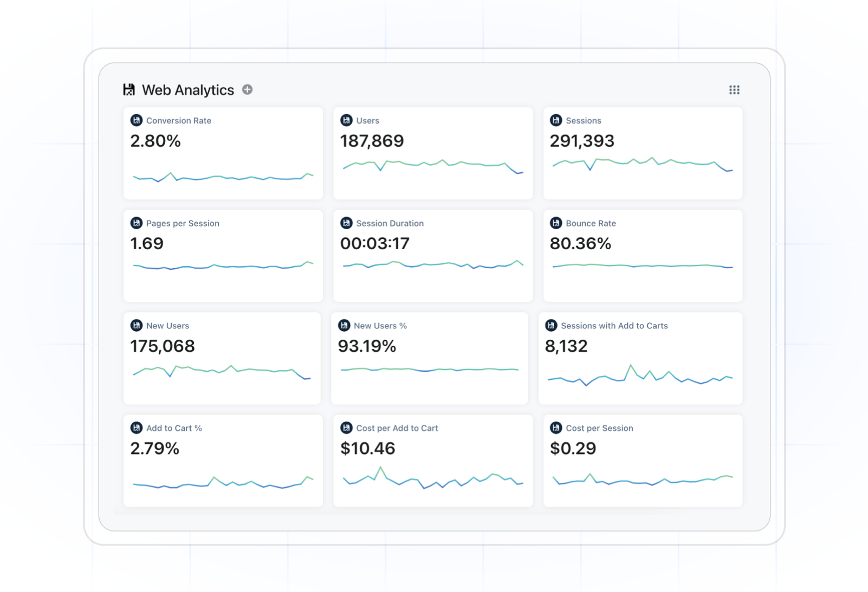Click the 175,068 new users value

point(162,346)
